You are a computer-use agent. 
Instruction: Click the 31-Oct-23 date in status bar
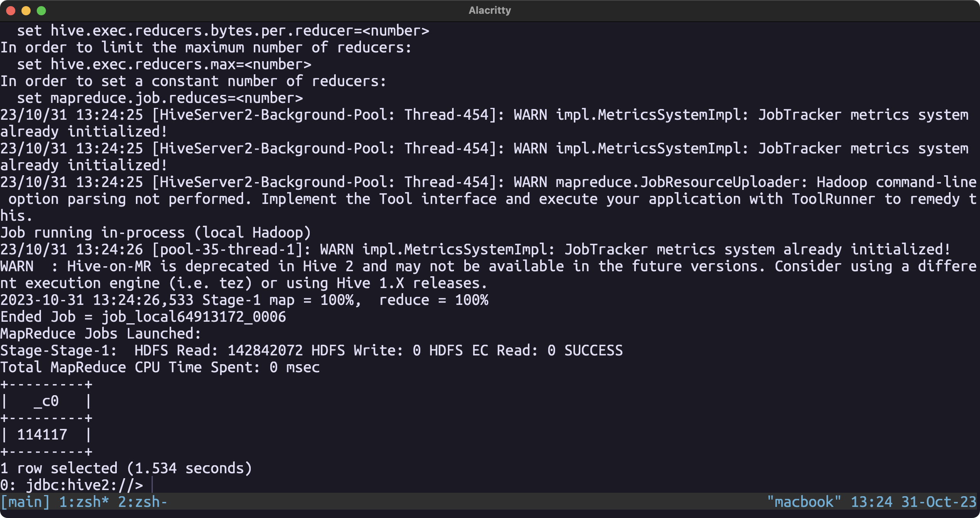click(939, 502)
